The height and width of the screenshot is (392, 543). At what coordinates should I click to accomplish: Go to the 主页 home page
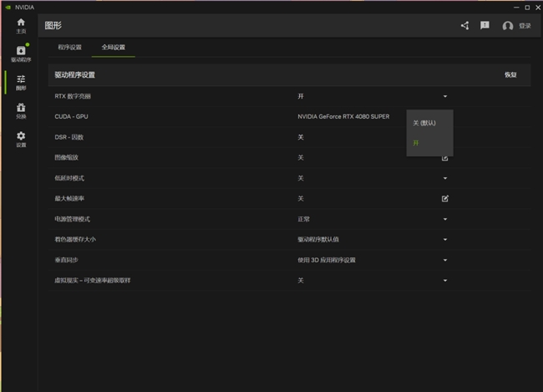point(21,25)
